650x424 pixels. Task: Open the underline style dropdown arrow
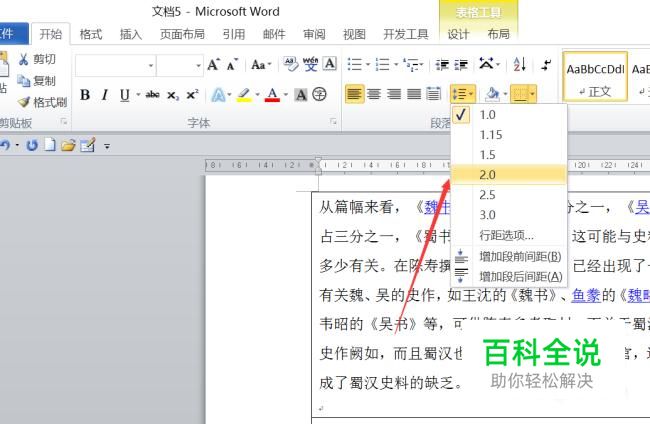pos(138,95)
